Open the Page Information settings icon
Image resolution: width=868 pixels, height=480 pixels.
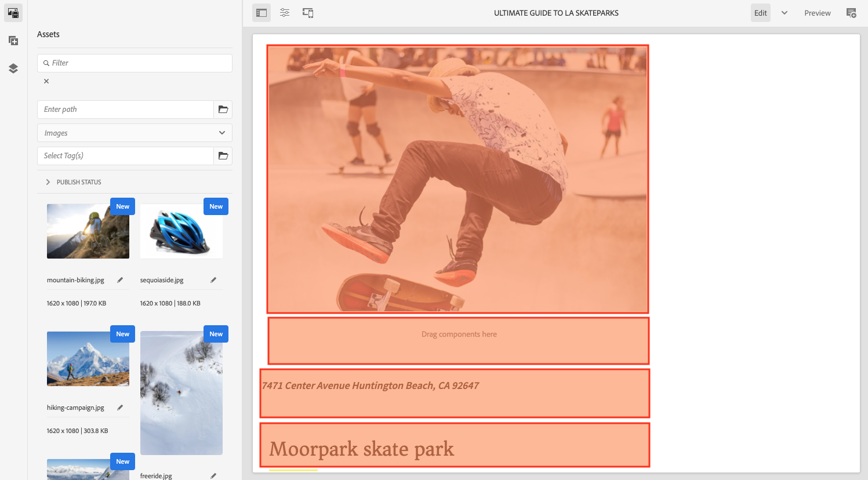click(x=285, y=13)
